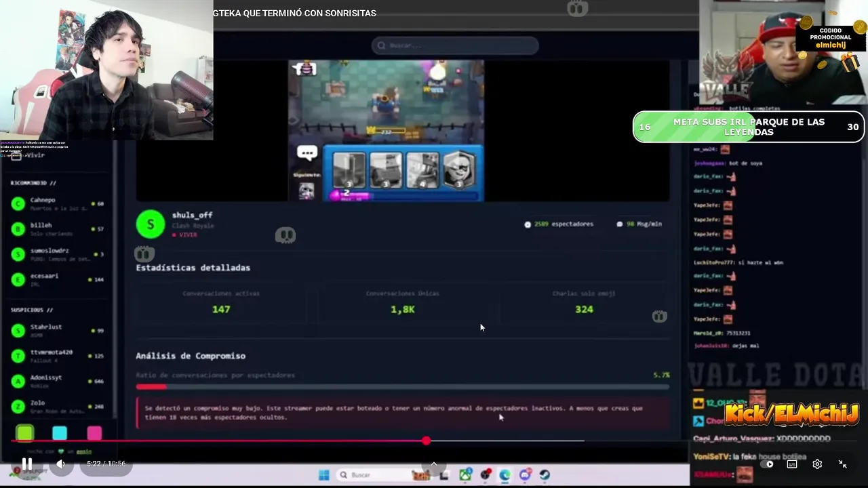The height and width of the screenshot is (488, 868).
Task: Click the elmichij promo code badge
Action: (830, 39)
